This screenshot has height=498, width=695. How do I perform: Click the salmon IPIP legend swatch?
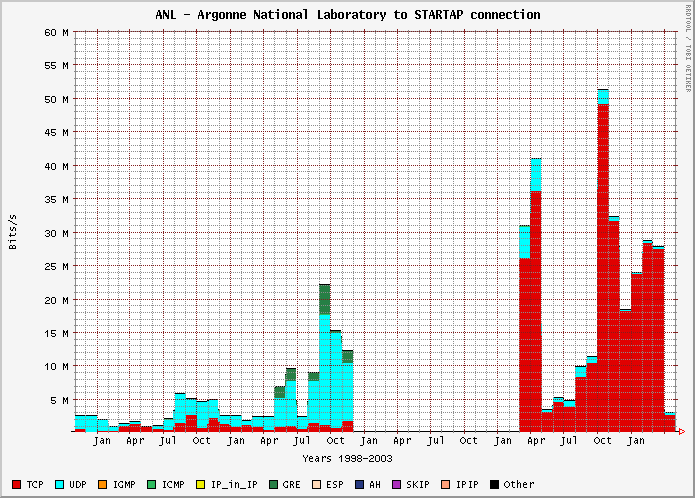point(445,484)
